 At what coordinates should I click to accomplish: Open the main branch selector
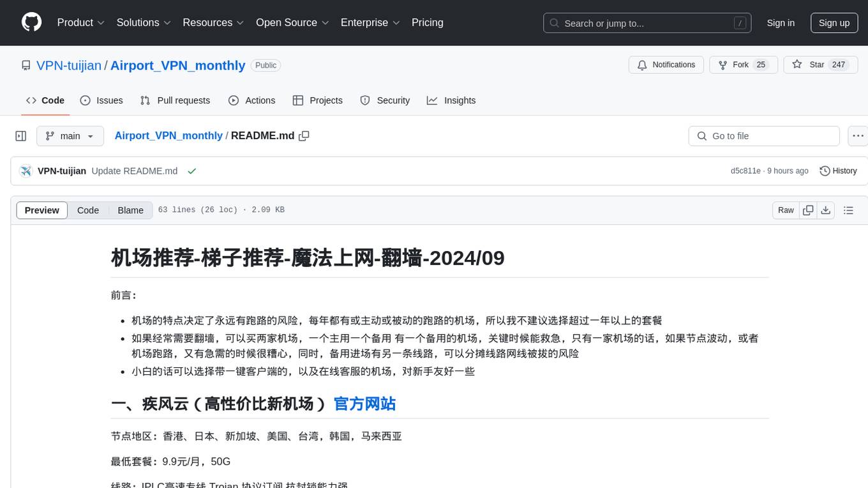pos(70,136)
